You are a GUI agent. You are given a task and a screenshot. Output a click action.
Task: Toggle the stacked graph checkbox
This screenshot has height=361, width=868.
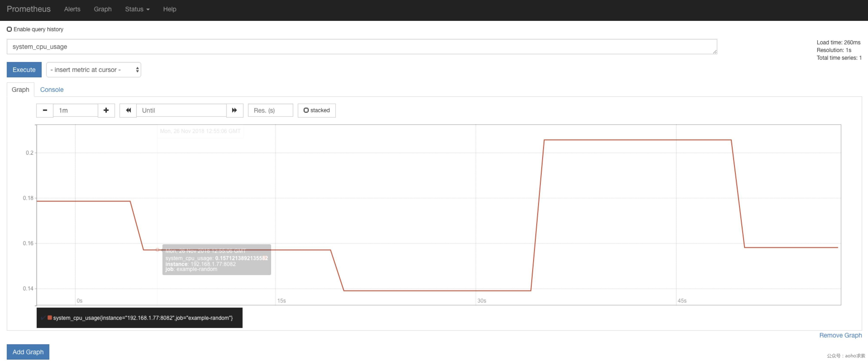tap(306, 110)
